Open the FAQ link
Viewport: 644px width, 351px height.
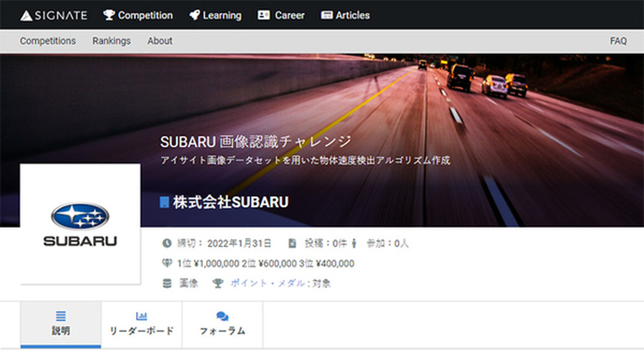618,41
